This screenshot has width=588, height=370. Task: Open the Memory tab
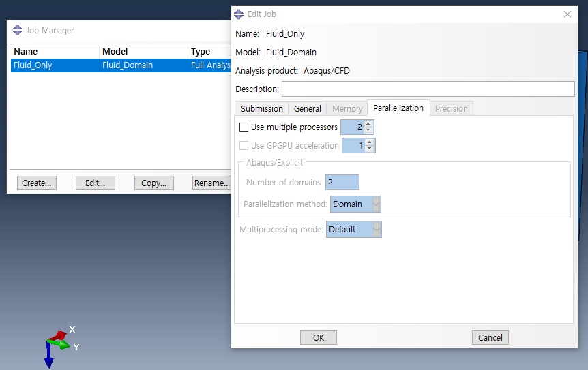click(347, 108)
